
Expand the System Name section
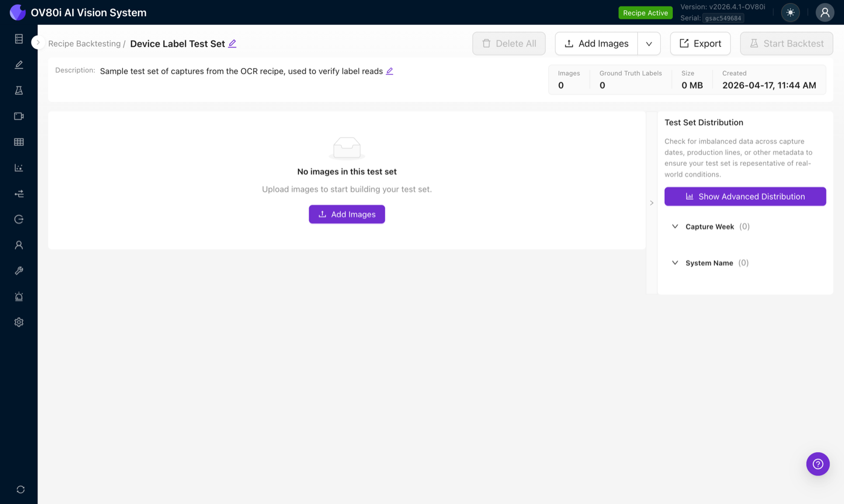pos(675,262)
